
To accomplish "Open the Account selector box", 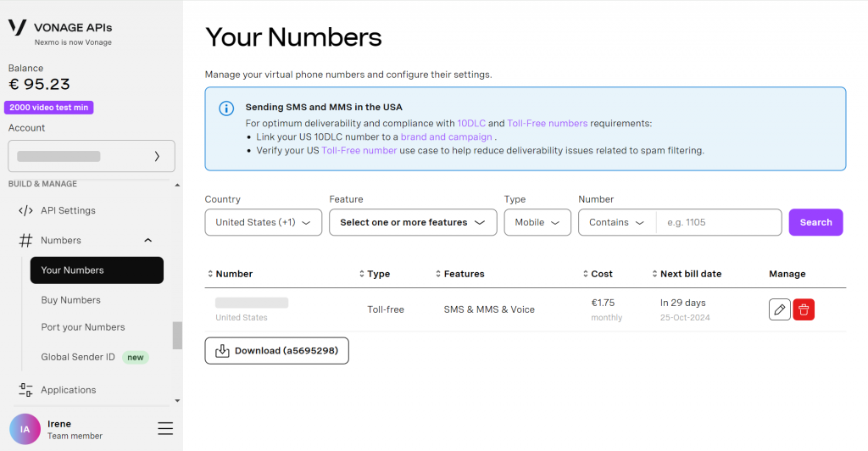I will (x=92, y=156).
